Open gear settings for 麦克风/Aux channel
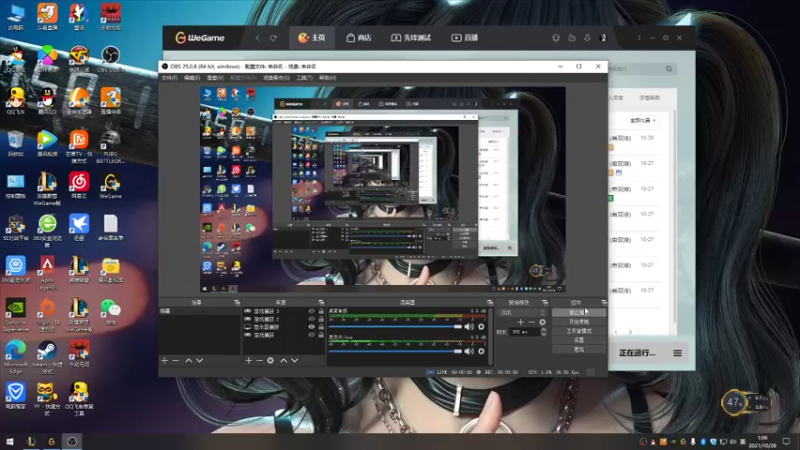Screen dimensions: 800x450 click(x=481, y=351)
